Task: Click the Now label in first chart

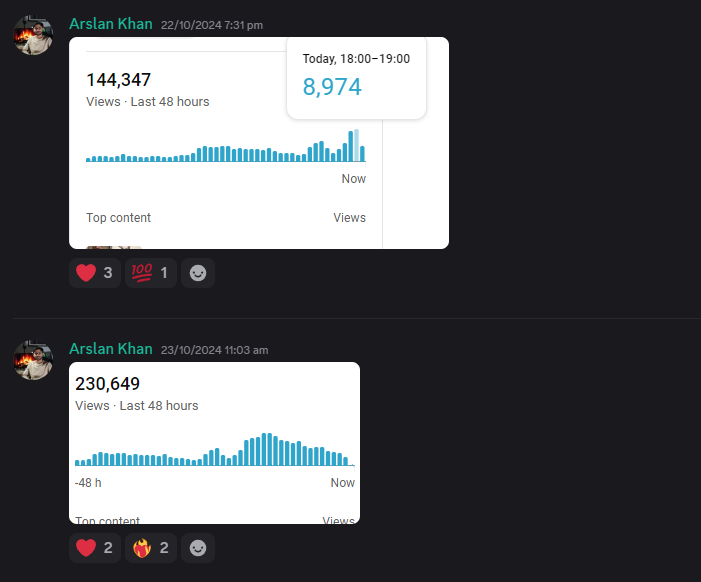Action: click(x=354, y=179)
